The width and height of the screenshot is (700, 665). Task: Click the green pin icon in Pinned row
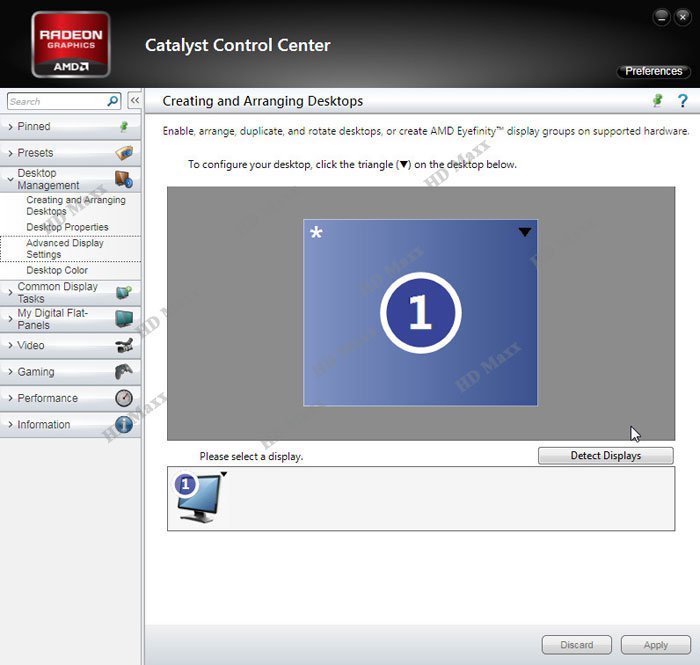click(124, 127)
